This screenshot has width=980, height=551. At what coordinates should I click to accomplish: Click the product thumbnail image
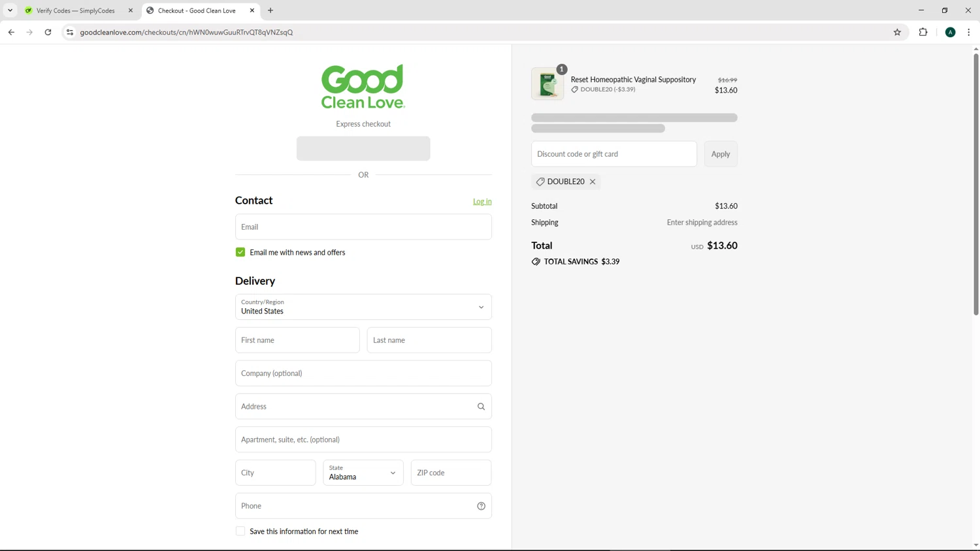coord(547,84)
